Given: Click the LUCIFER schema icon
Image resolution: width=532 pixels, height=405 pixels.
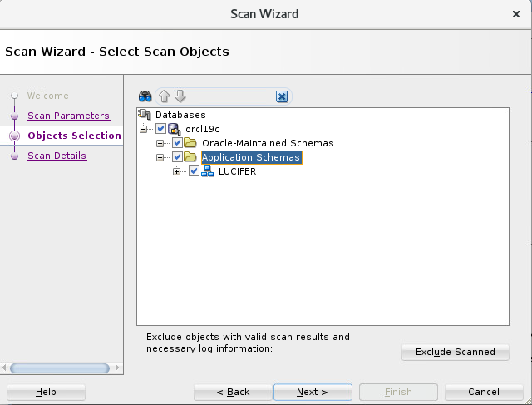Looking at the screenshot, I should point(207,171).
